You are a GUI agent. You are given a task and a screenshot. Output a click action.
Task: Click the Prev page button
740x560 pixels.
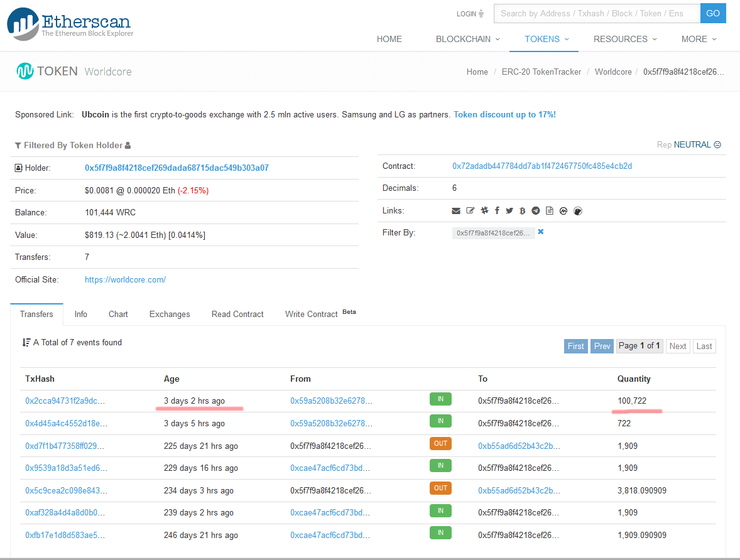[602, 347]
